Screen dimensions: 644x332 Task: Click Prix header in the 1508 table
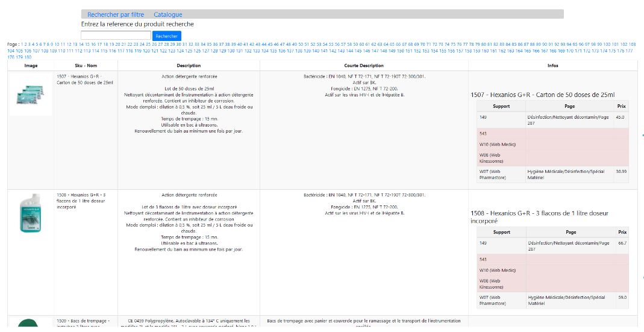click(x=622, y=232)
